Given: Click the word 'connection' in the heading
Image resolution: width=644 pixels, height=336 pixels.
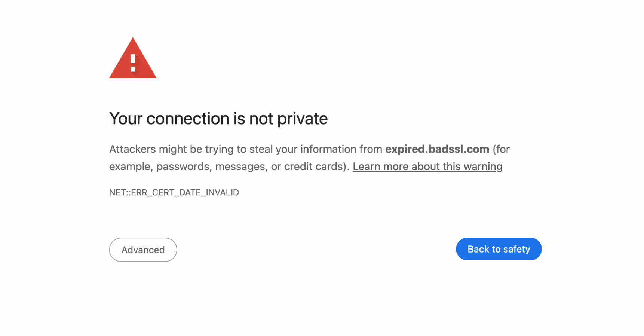Looking at the screenshot, I should (188, 119).
